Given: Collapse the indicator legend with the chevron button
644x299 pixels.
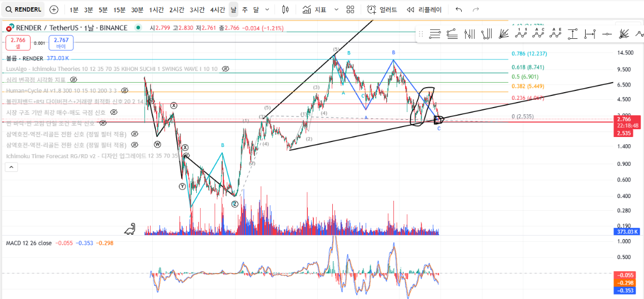Looking at the screenshot, I should tap(11, 167).
